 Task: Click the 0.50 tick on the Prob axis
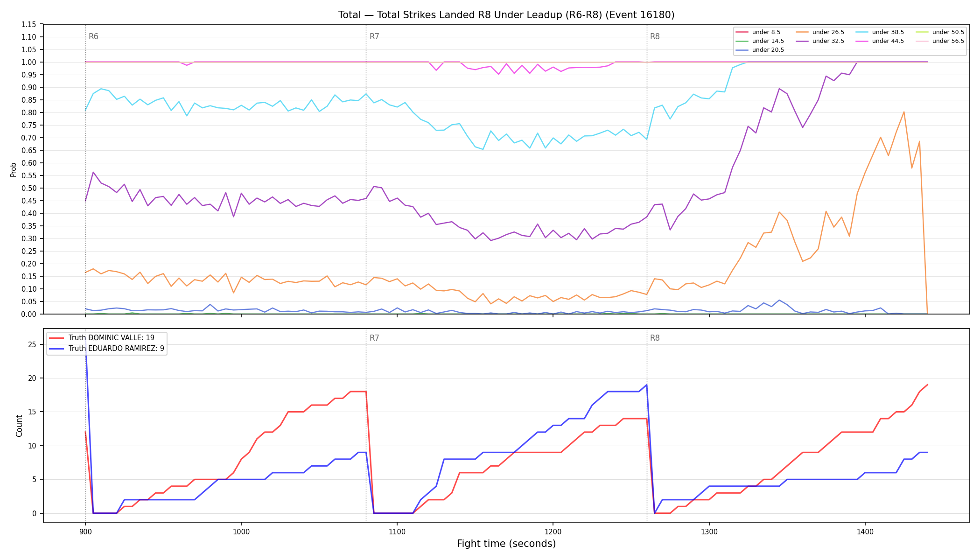[x=28, y=188]
